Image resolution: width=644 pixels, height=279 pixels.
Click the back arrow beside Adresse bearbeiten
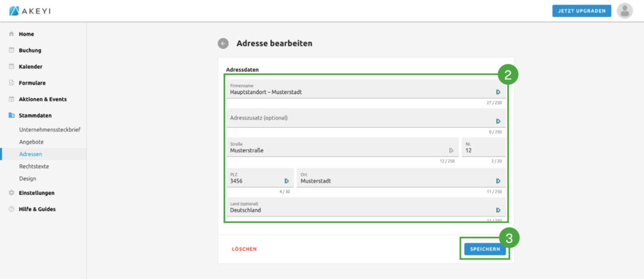[x=223, y=43]
